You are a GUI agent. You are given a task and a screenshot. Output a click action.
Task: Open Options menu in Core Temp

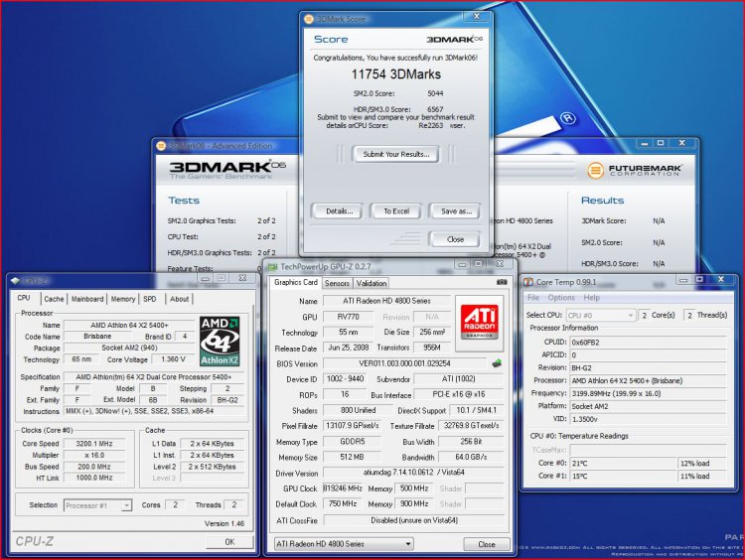pos(561,297)
